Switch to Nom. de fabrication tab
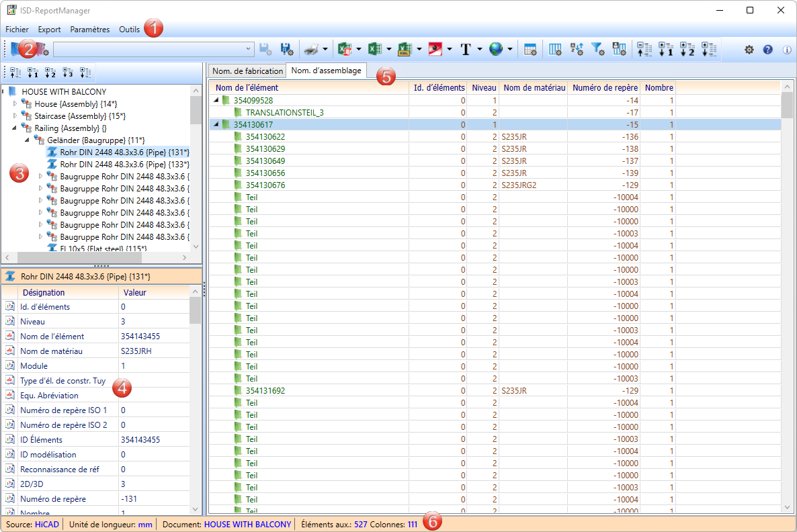The image size is (797, 532). 247,71
